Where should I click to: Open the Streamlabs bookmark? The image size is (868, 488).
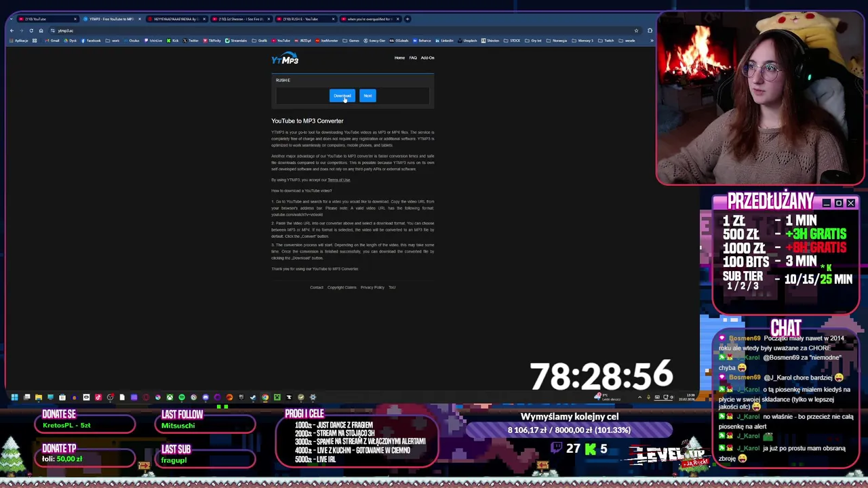click(236, 41)
